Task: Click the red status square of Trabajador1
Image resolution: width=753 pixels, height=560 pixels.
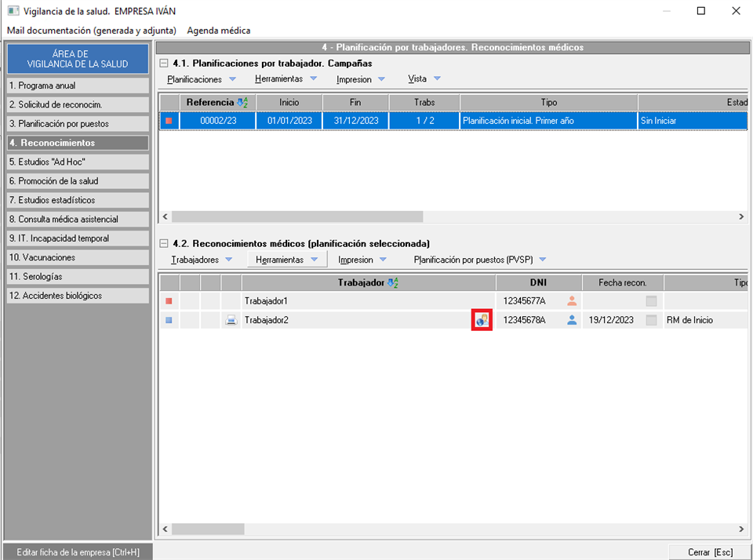Action: (169, 300)
